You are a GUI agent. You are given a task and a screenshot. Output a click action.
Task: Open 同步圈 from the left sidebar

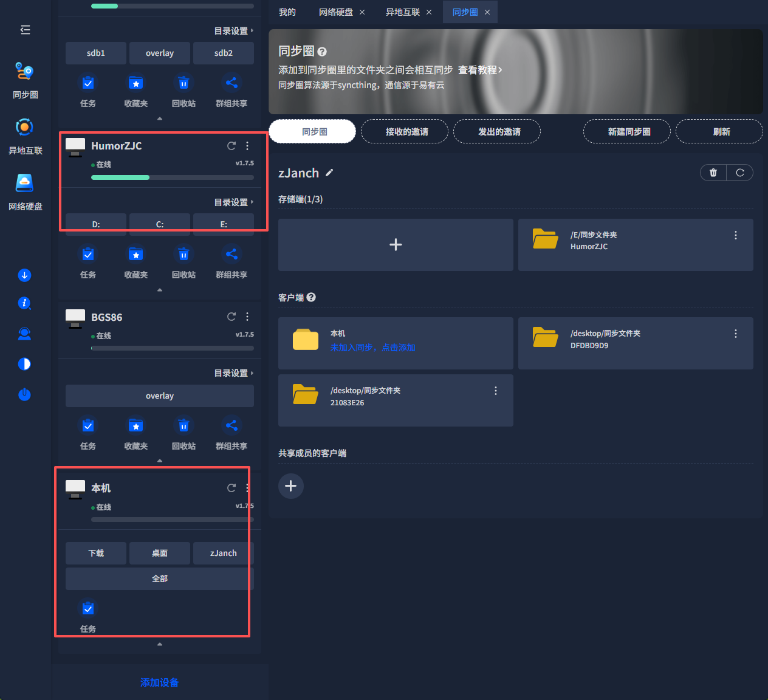25,80
